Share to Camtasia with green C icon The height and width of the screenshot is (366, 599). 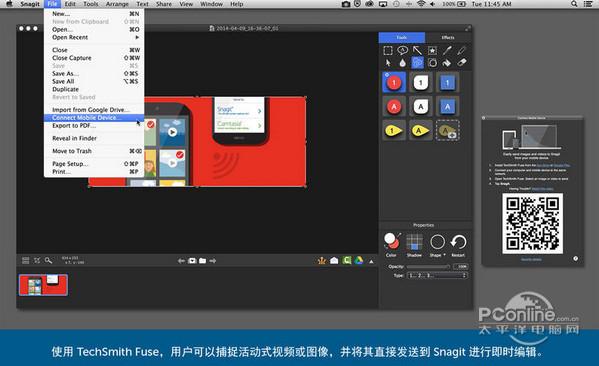[347, 261]
